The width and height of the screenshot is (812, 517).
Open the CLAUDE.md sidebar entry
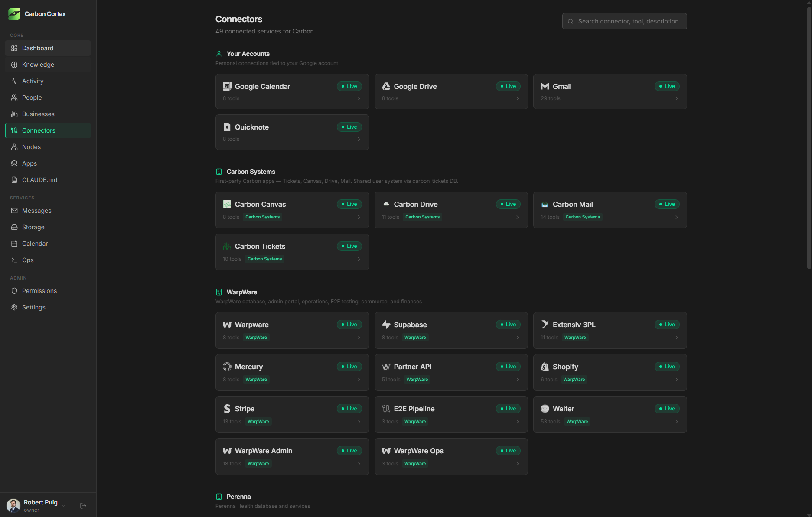tap(48, 180)
